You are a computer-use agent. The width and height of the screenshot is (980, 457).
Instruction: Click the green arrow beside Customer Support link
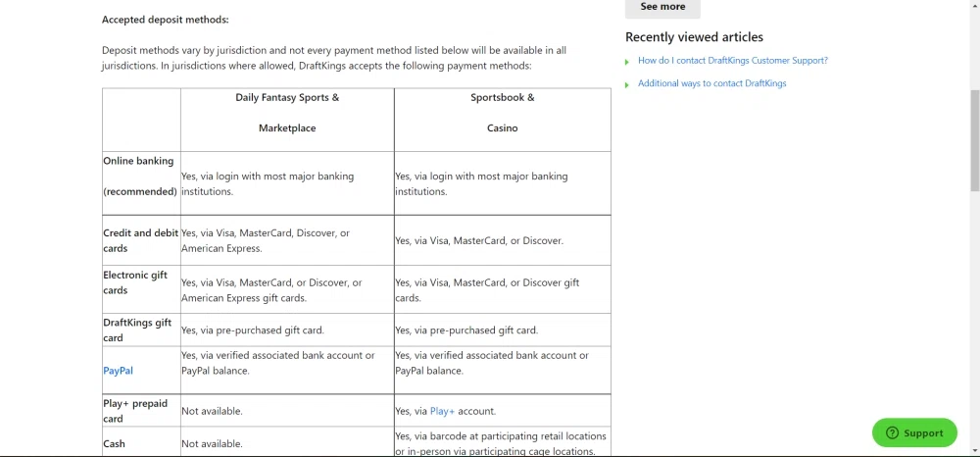click(x=627, y=62)
